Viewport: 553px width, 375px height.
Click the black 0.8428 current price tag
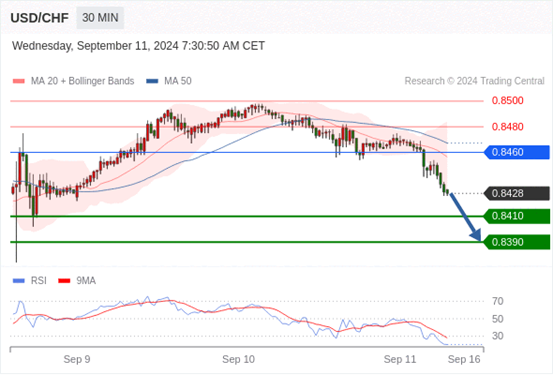pos(517,194)
